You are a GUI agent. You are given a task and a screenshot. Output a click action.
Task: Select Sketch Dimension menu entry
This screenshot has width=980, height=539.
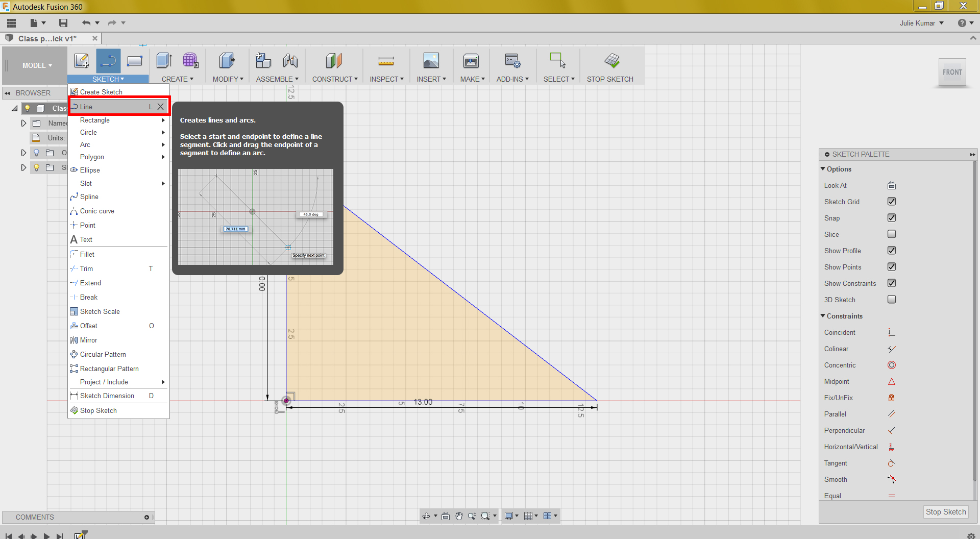tap(107, 396)
